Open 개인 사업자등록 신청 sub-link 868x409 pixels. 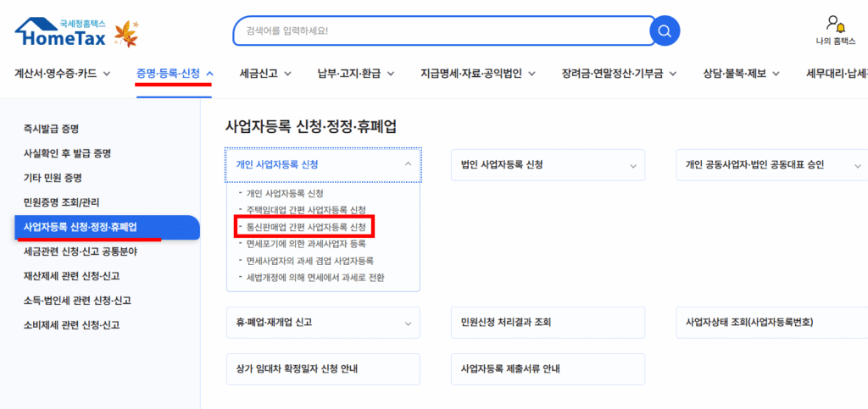pyautogui.click(x=285, y=193)
